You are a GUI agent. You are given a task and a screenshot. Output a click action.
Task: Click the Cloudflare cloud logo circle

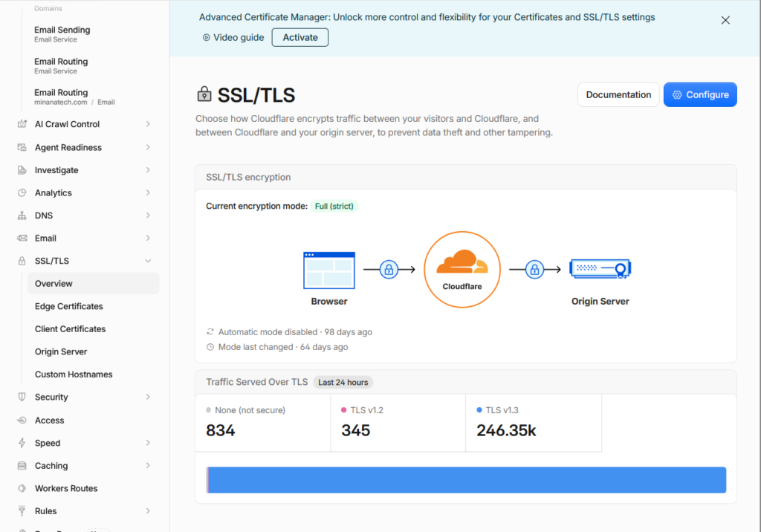[462, 270]
